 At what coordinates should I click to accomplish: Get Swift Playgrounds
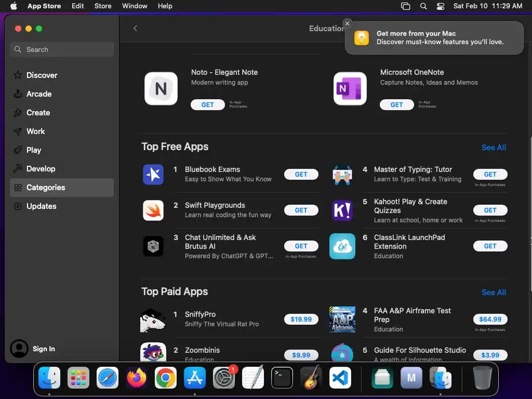pos(301,210)
